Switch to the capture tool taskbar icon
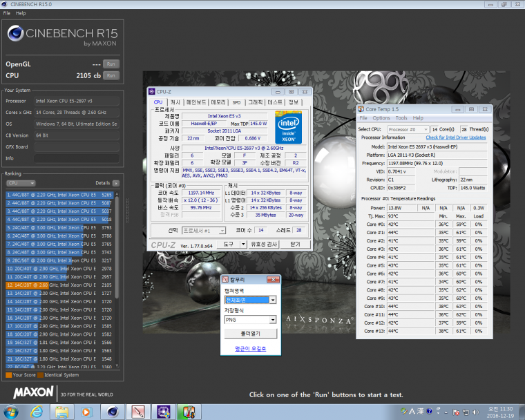 click(x=137, y=412)
